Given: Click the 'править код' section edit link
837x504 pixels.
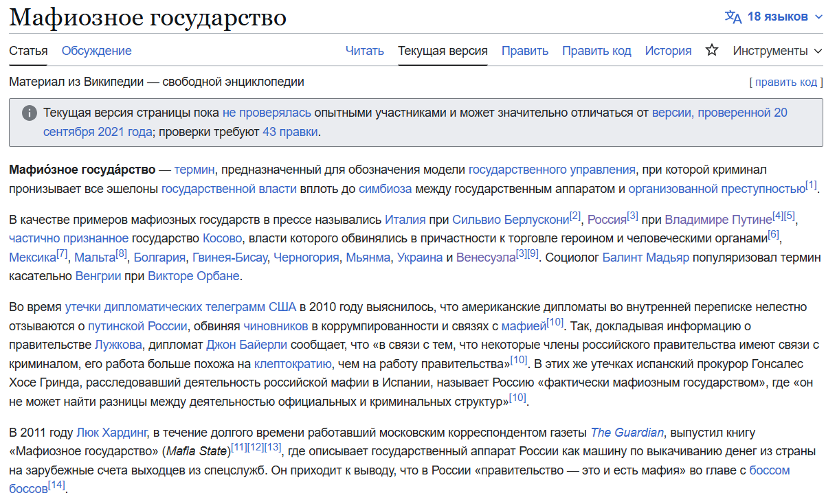Looking at the screenshot, I should (x=786, y=82).
